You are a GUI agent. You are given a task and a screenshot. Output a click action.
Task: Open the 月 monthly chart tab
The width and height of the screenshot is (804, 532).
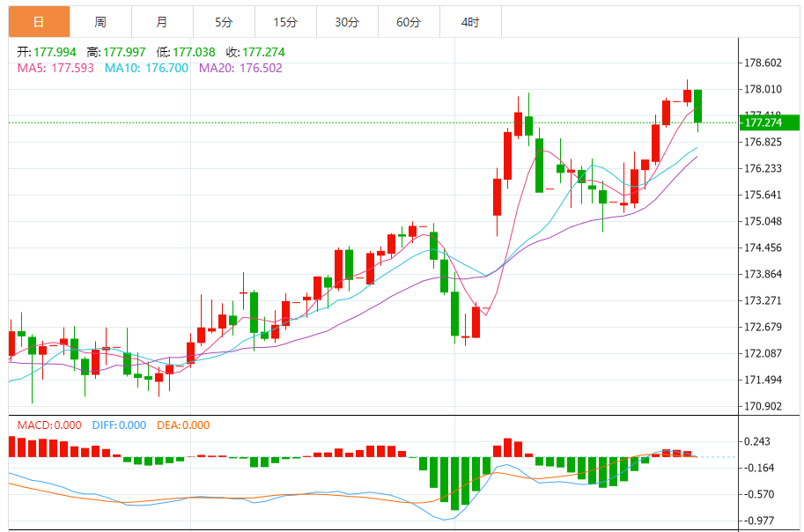[x=162, y=21]
